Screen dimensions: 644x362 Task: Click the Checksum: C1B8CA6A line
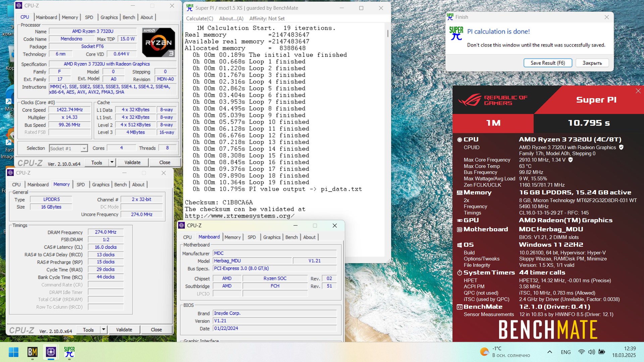pos(219,202)
